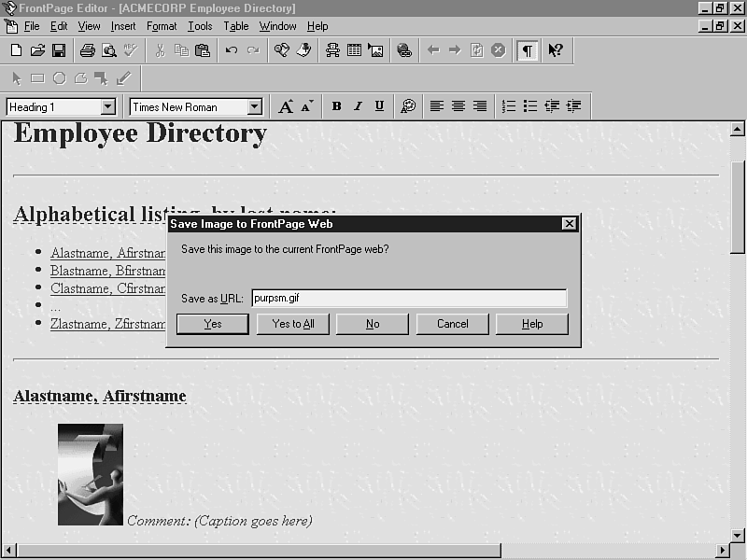Click the Save disk icon in toolbar
Screen dimensions: 747x560
tap(59, 50)
